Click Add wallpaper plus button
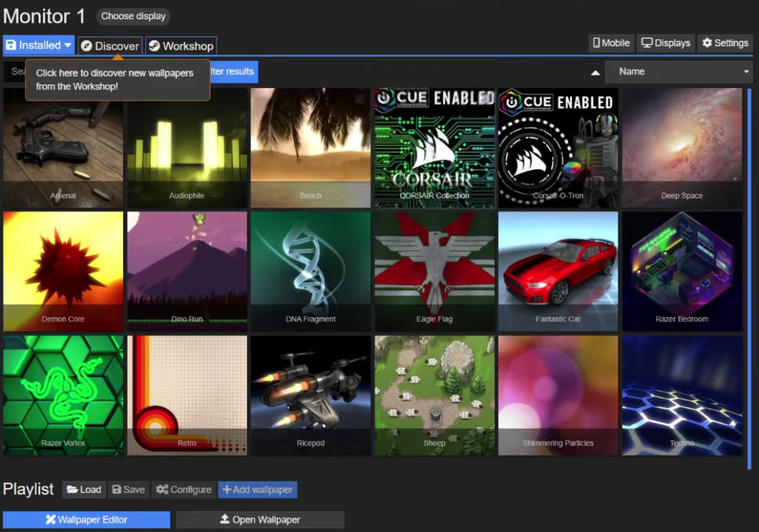This screenshot has width=759, height=532. [257, 490]
